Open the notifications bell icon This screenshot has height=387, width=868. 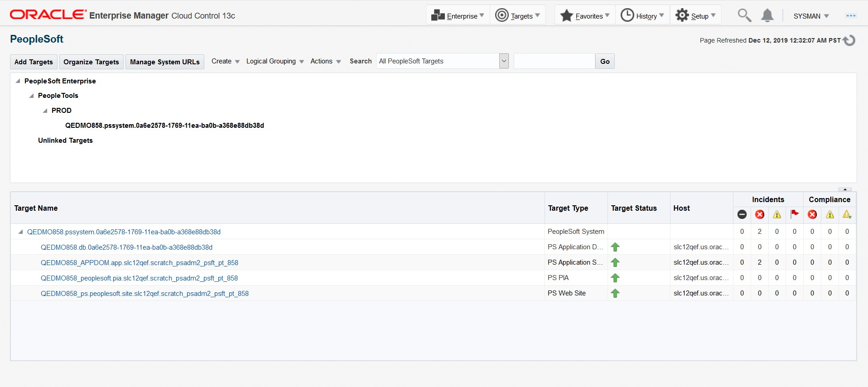[767, 15]
